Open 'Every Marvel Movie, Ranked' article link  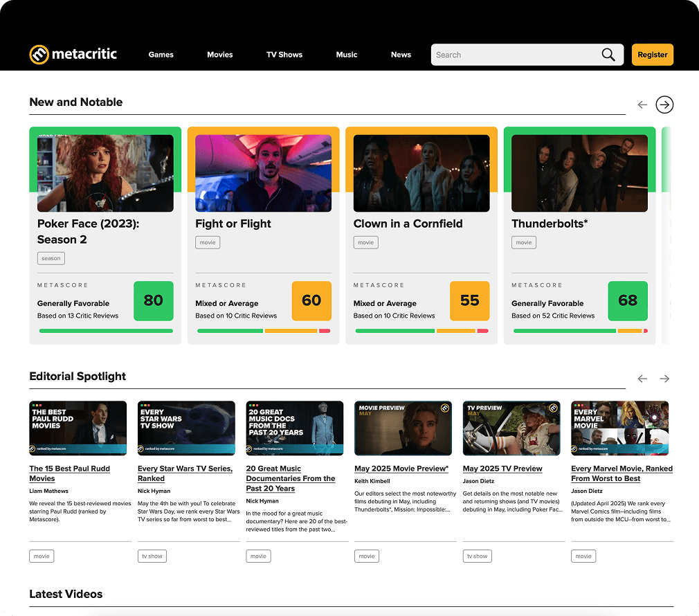click(622, 473)
